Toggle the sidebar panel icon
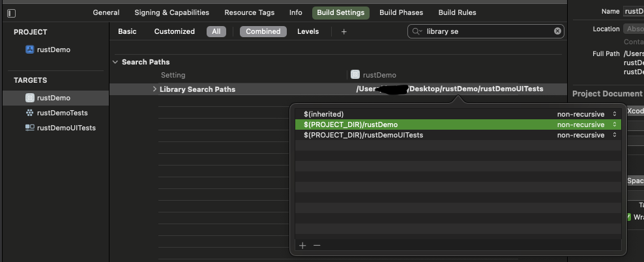This screenshot has width=644, height=262. tap(12, 14)
